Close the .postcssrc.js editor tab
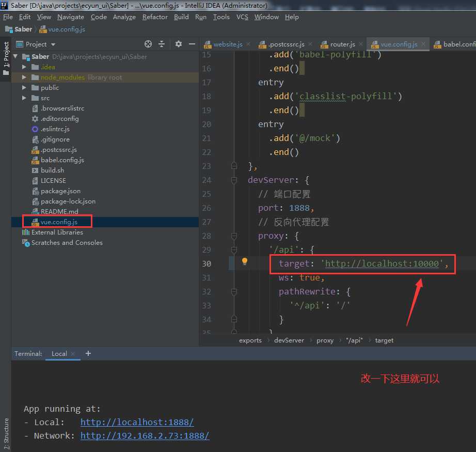Viewport: 476px width, 452px height. point(310,44)
